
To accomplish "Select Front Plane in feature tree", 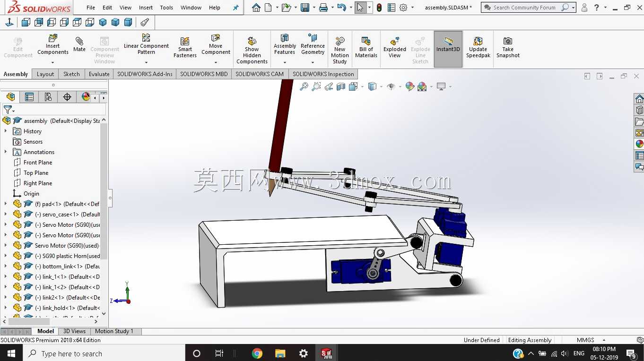I will point(38,162).
